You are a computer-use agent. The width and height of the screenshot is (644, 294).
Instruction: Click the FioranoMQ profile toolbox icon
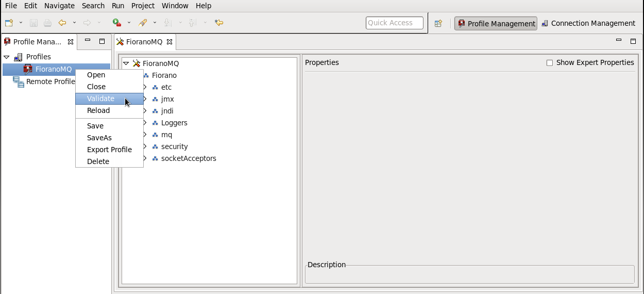coord(28,69)
